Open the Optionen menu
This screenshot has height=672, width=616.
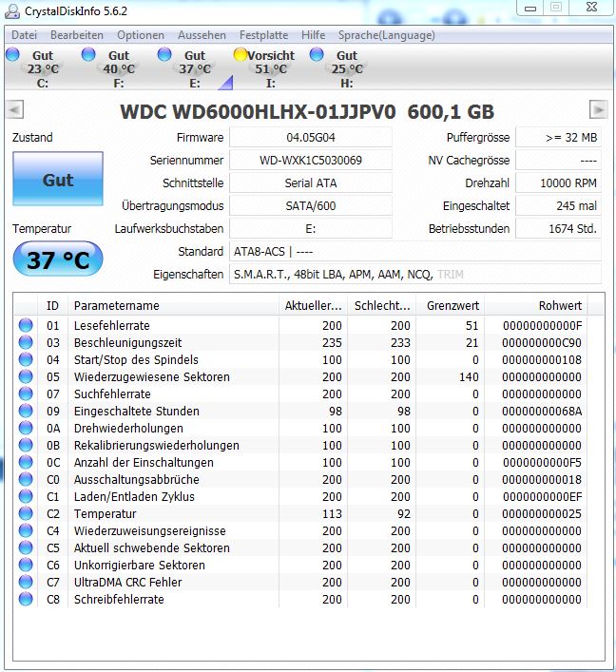tap(141, 35)
